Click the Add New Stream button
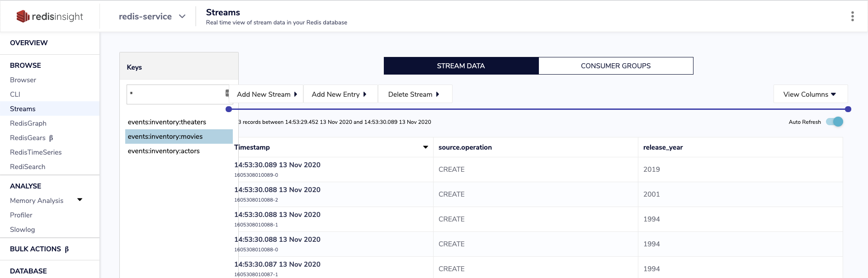 [x=267, y=94]
